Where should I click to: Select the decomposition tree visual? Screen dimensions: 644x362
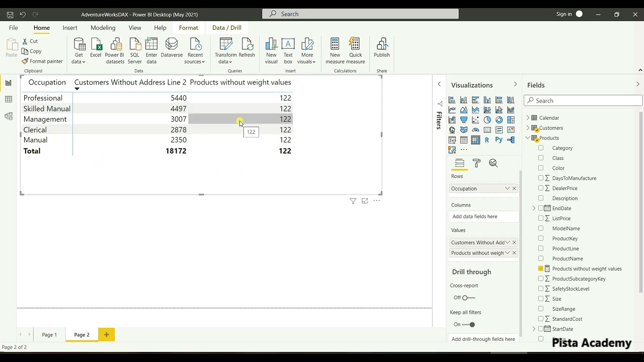511,140
